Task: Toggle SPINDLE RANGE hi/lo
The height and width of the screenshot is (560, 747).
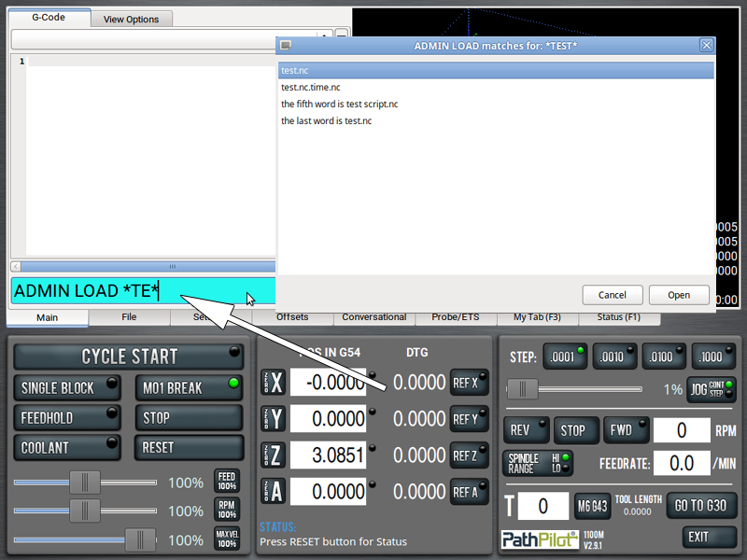Action: (539, 463)
